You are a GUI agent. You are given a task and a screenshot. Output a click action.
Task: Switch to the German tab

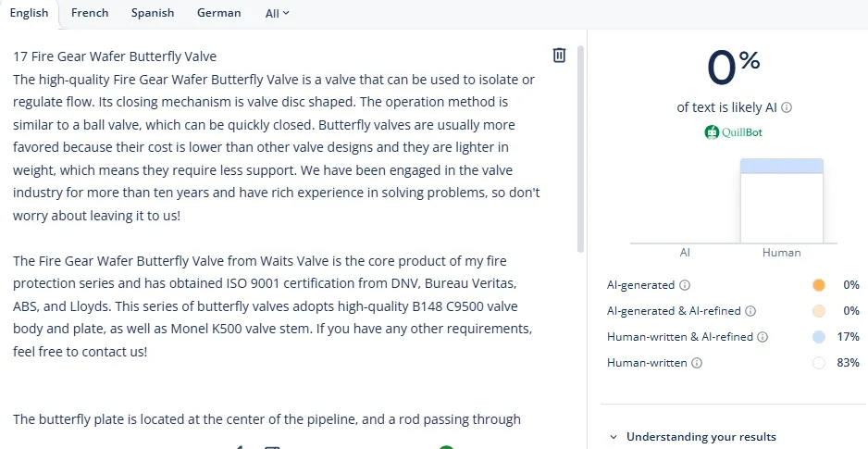(x=219, y=13)
